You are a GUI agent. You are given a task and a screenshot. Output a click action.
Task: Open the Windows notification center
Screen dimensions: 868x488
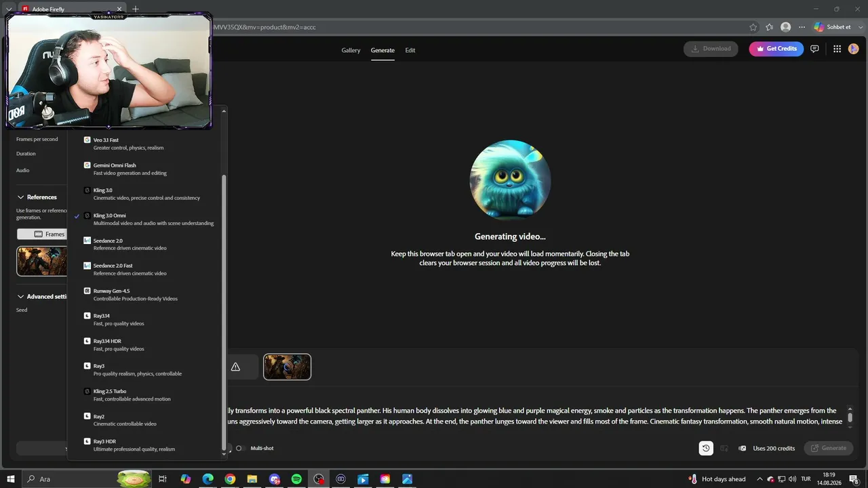coord(854,479)
